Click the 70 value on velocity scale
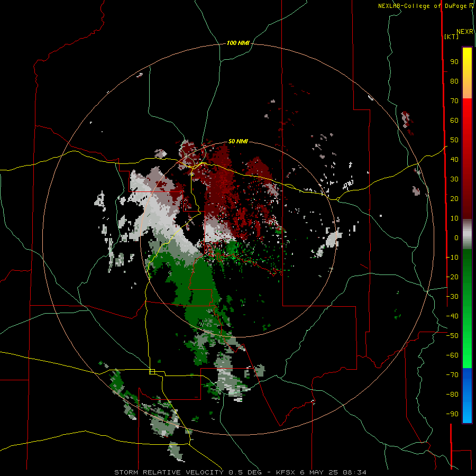The image size is (476, 476). click(454, 101)
